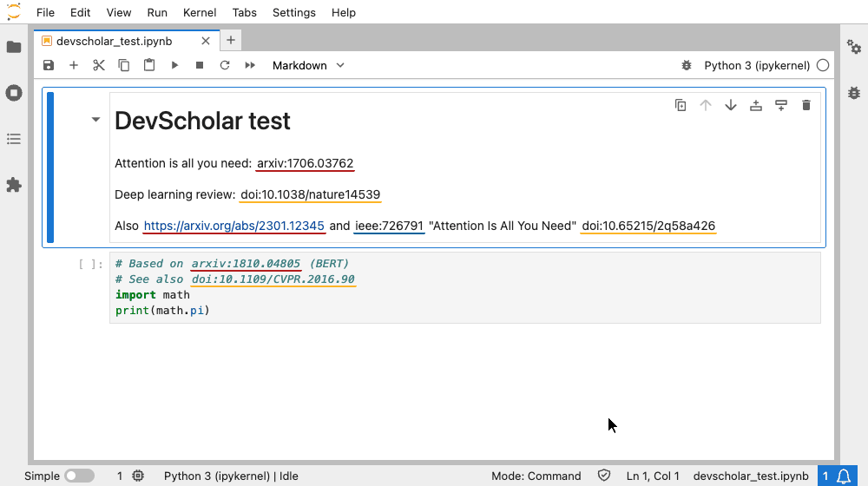Open the Kernel menu

[200, 12]
